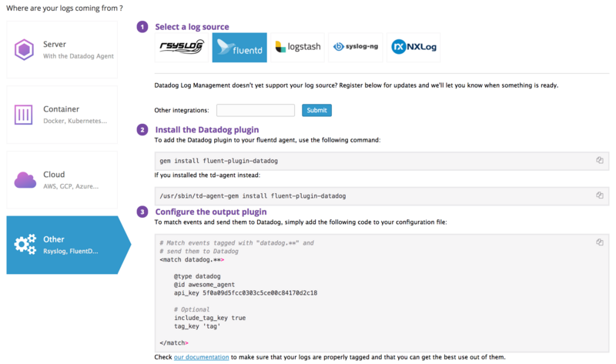Open the our documentation link
Screen dimensions: 616x364
click(x=201, y=357)
